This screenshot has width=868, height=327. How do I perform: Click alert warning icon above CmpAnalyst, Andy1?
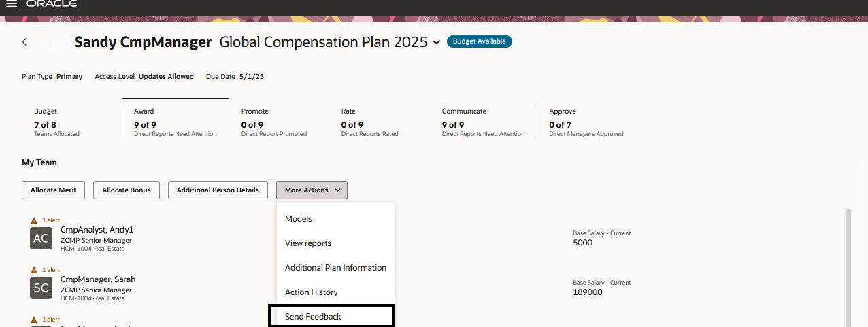pyautogui.click(x=34, y=220)
